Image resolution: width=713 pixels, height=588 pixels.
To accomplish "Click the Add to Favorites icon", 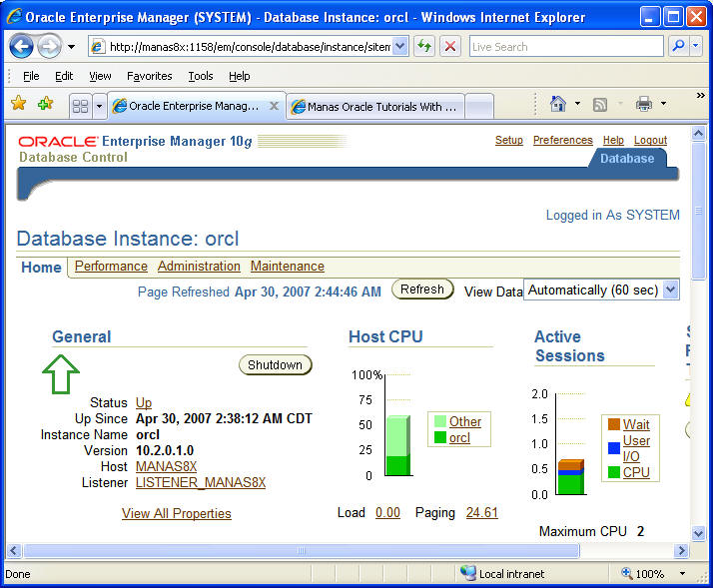I will [x=45, y=104].
